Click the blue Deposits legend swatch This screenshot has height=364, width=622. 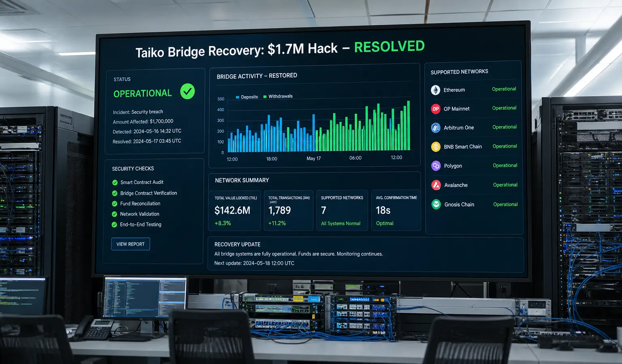pyautogui.click(x=238, y=97)
